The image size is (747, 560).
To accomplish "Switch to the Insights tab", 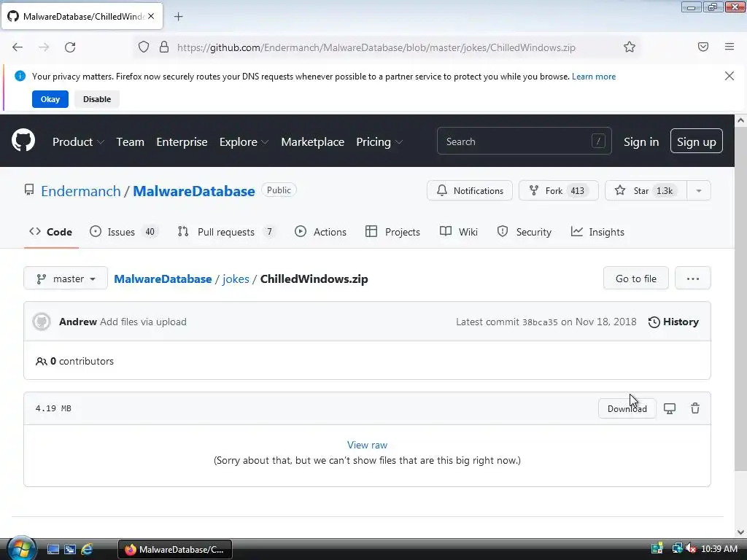I will [597, 232].
